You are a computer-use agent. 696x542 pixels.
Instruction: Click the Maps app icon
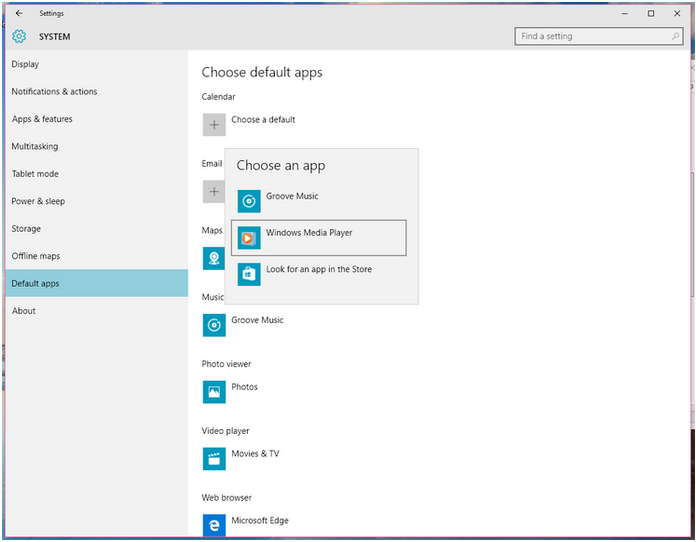point(214,258)
